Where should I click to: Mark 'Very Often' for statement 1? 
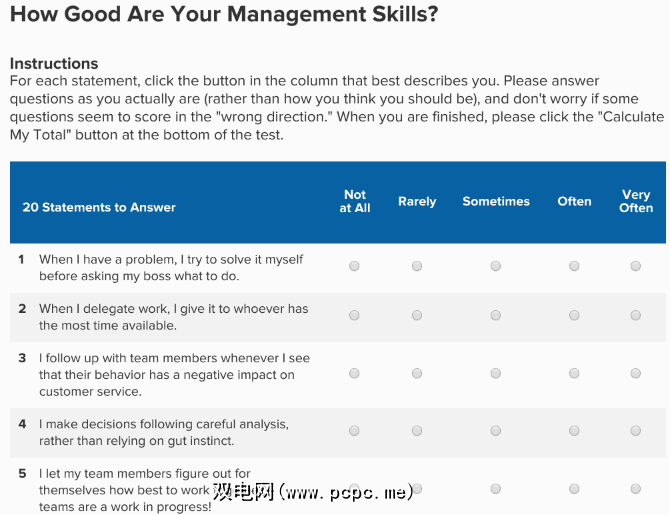tap(636, 266)
